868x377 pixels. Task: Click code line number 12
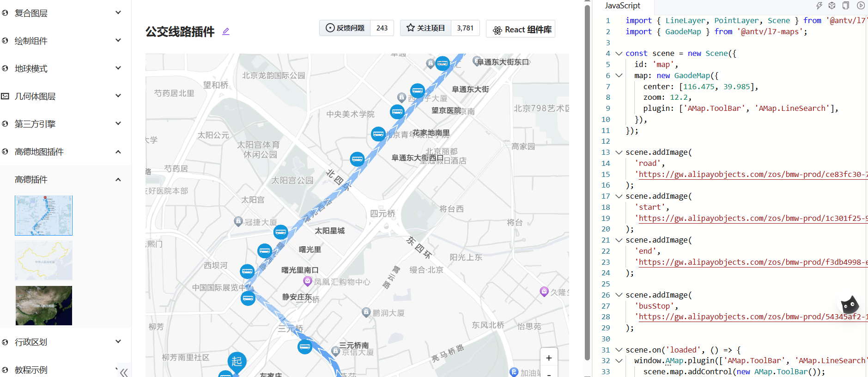click(606, 141)
